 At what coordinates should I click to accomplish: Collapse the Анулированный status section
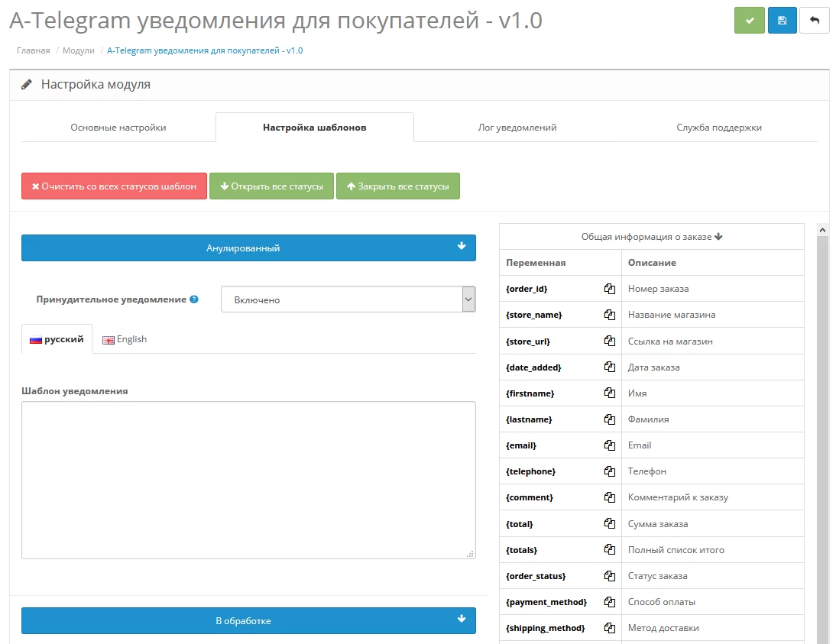point(248,248)
